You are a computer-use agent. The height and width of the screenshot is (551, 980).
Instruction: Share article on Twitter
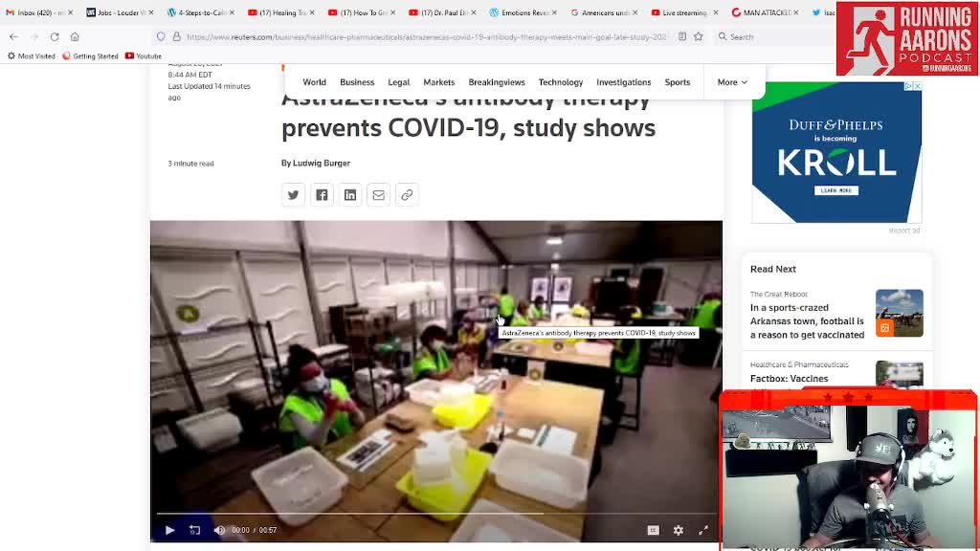[x=293, y=195]
